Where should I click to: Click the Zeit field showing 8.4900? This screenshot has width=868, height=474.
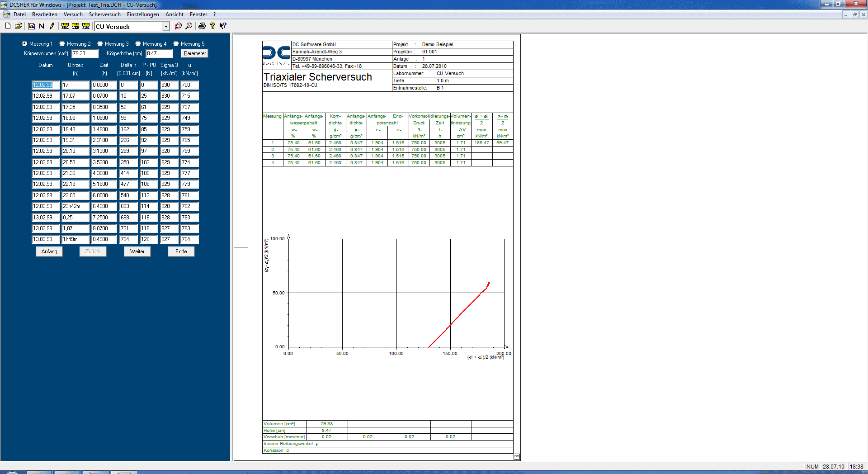104,239
